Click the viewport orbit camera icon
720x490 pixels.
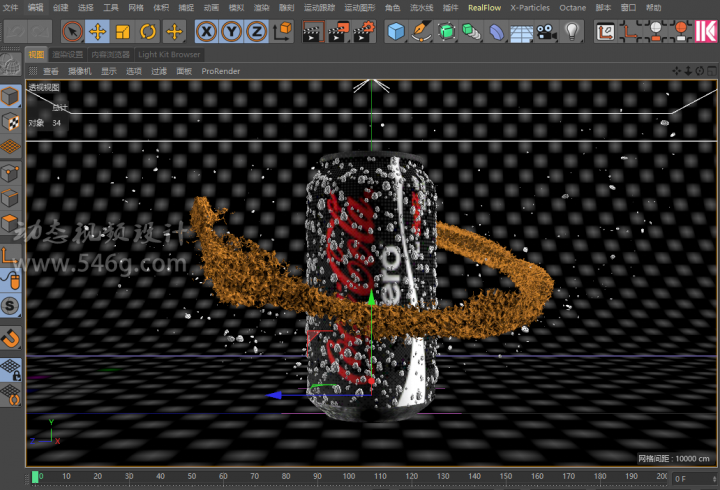click(699, 71)
